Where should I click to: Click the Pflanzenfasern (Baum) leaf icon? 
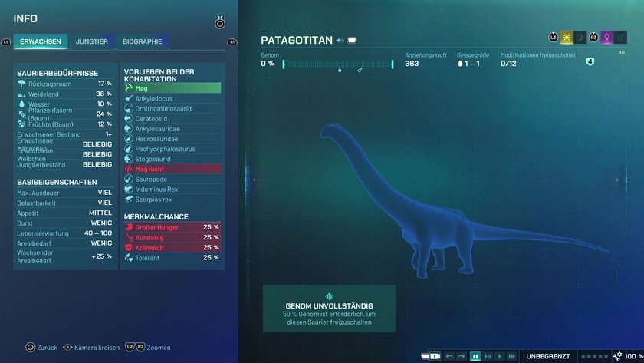click(22, 114)
